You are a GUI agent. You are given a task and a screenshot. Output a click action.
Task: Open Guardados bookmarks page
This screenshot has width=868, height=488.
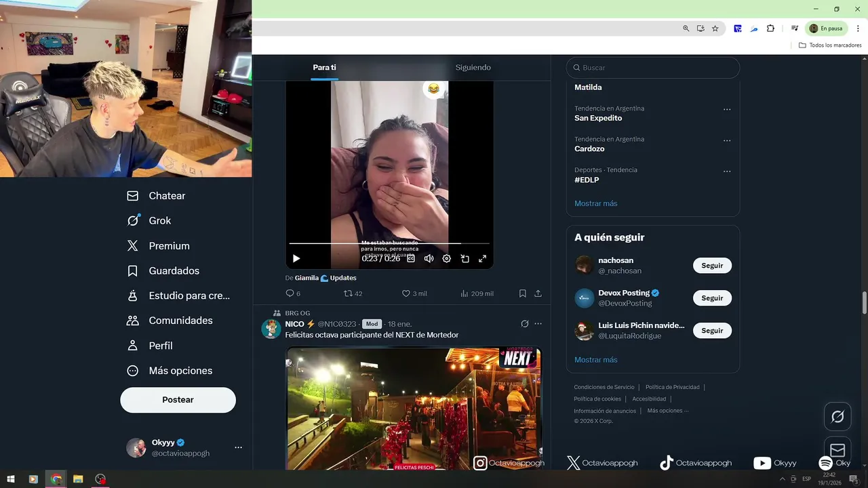pyautogui.click(x=163, y=271)
